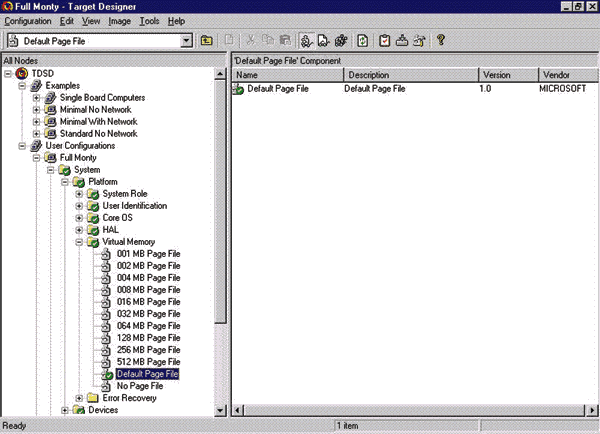Open the node selector dropdown in toolbar
The image size is (600, 434).
click(x=186, y=41)
